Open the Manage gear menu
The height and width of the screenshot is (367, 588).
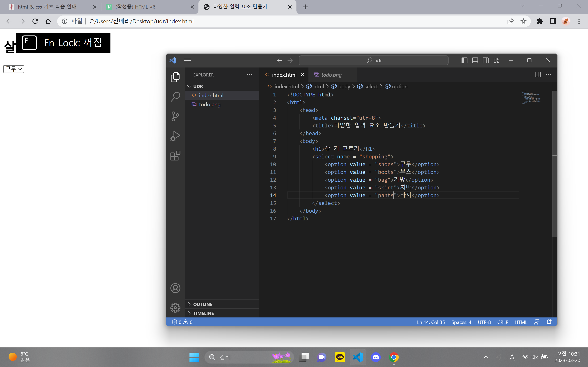click(175, 307)
